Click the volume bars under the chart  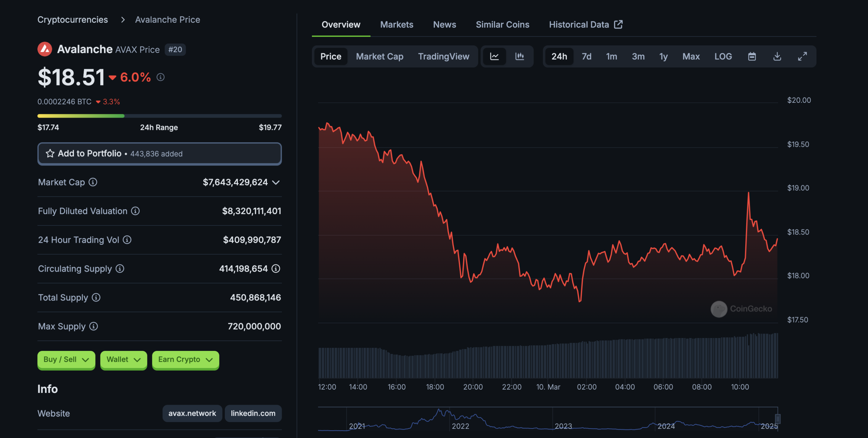(x=548, y=357)
